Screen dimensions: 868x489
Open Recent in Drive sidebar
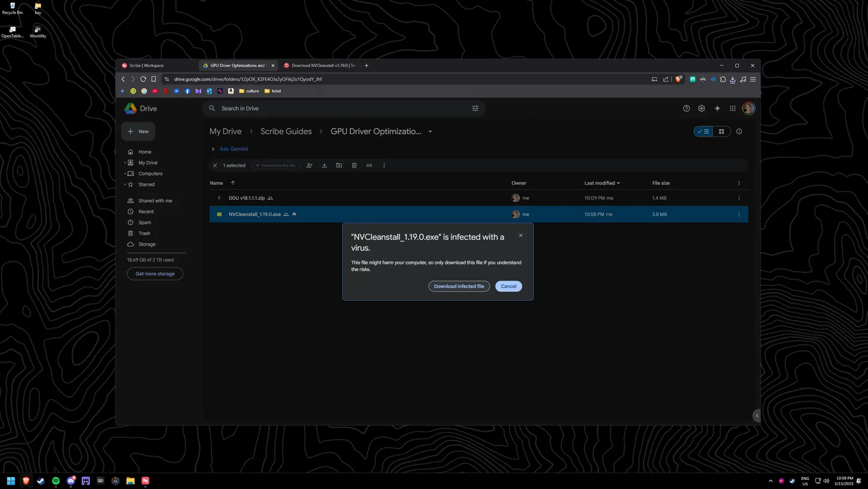coord(146,212)
